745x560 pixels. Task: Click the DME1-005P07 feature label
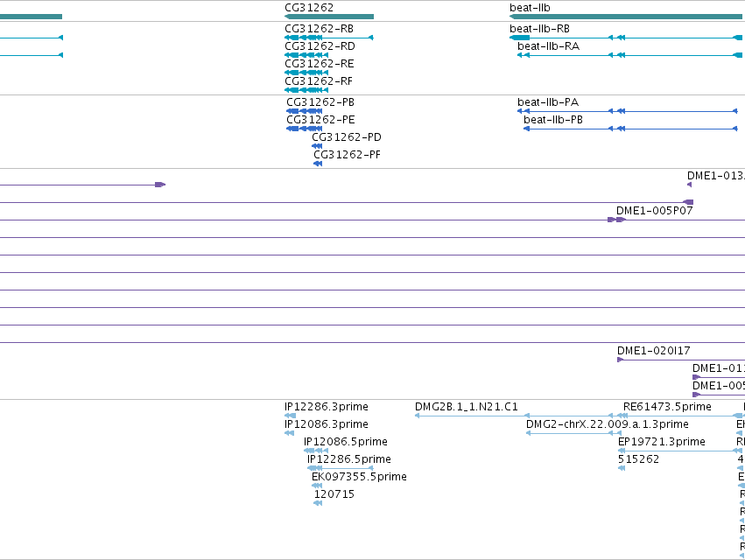click(x=655, y=210)
